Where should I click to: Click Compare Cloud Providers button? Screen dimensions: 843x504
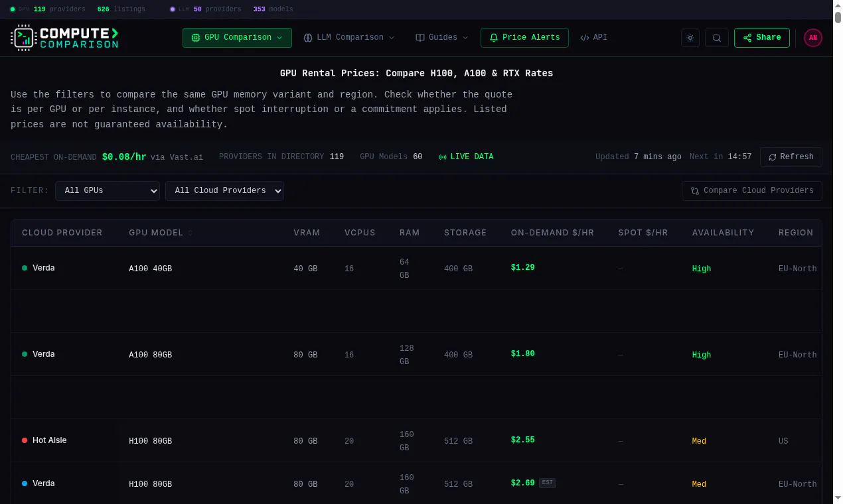pos(752,191)
